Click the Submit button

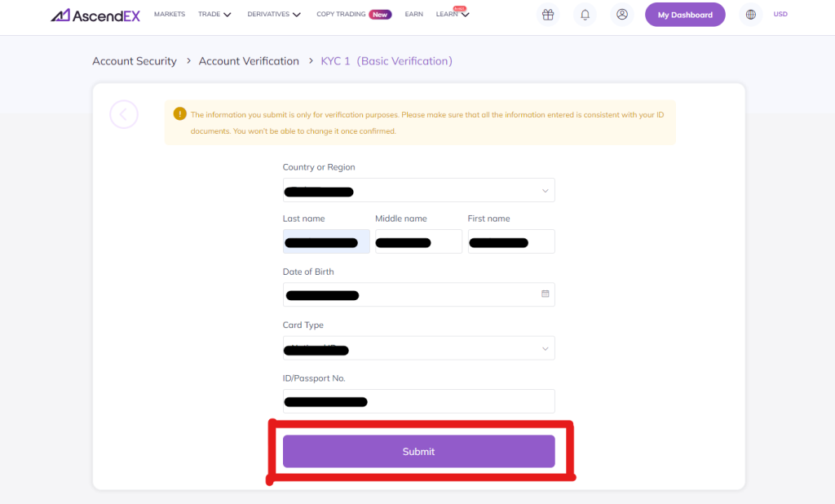click(x=418, y=451)
